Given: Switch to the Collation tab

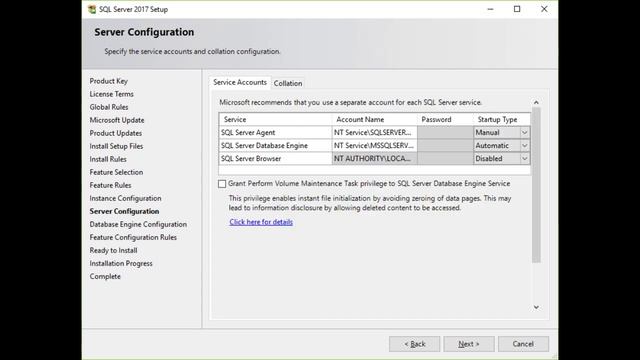Looking at the screenshot, I should (288, 83).
